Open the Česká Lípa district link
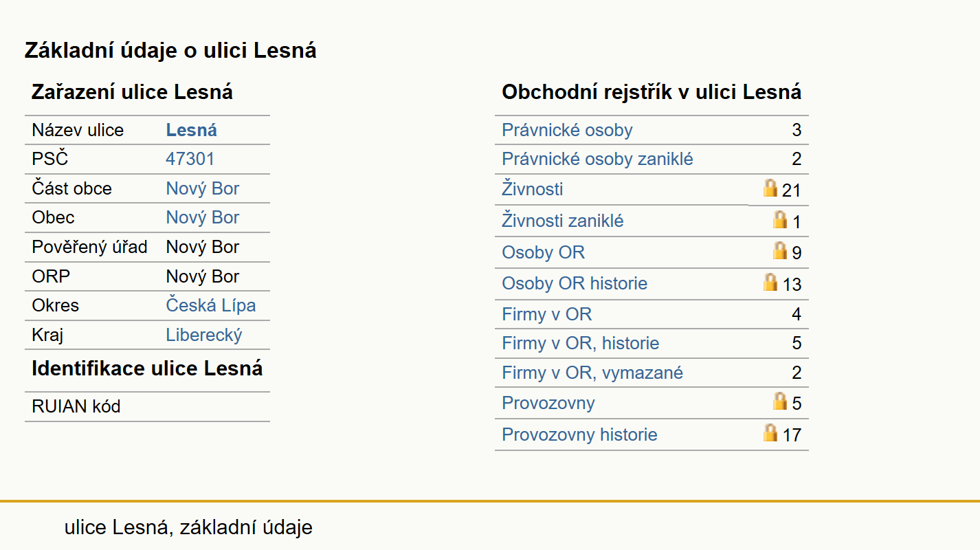 [x=211, y=305]
